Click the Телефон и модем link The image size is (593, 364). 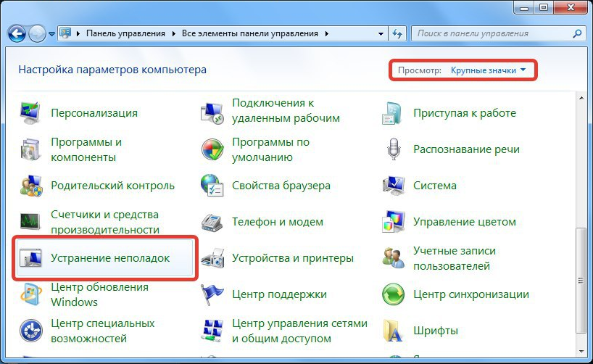point(277,222)
